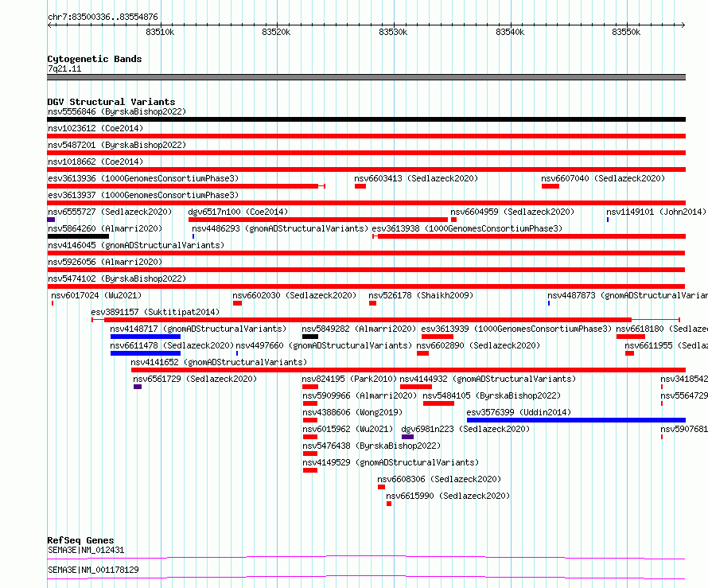Select the red bar under nsv6602030
This screenshot has width=708, height=588.
point(238,303)
